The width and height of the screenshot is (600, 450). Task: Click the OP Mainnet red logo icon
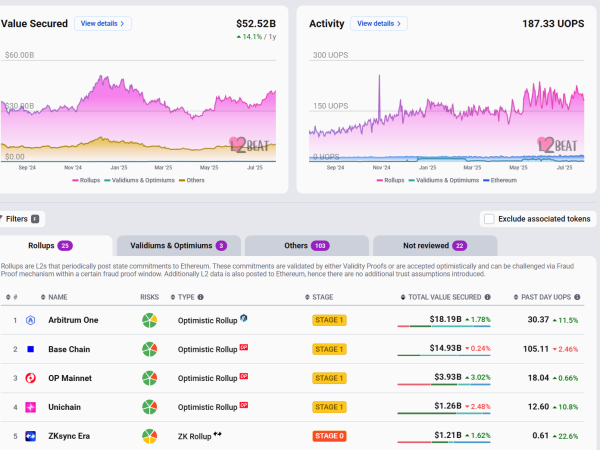pyautogui.click(x=31, y=378)
